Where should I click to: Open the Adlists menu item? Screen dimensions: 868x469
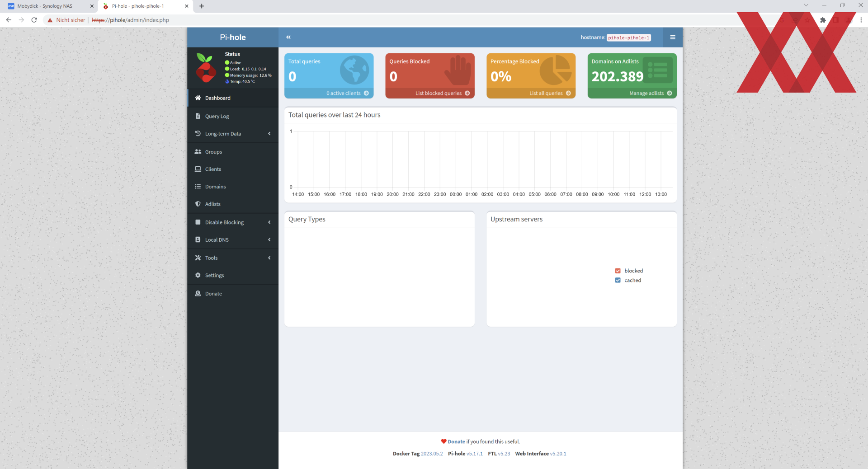pos(233,204)
